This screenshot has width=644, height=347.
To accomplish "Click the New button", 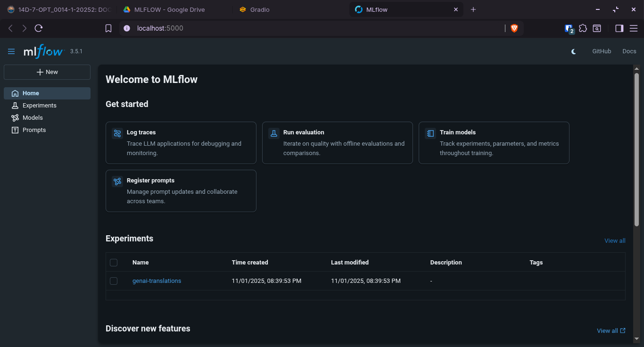I will point(47,72).
